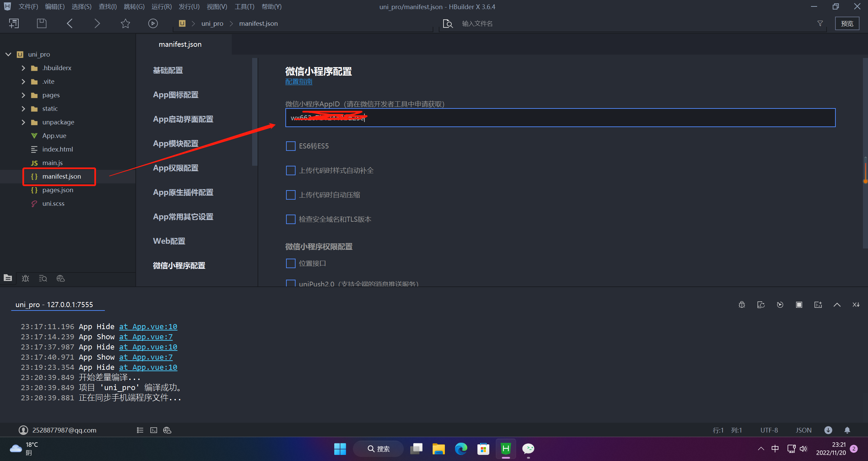This screenshot has width=868, height=461.
Task: Stop the running console with square icon
Action: 799,305
